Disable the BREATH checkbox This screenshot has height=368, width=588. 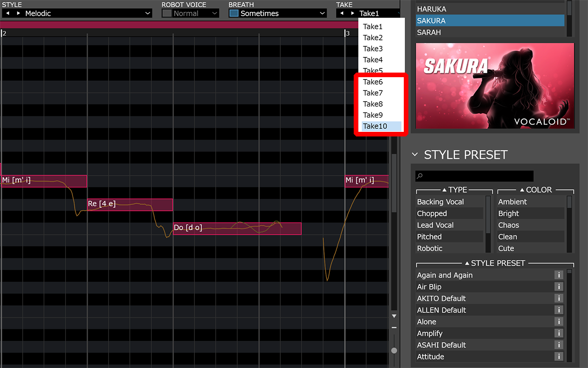234,13
